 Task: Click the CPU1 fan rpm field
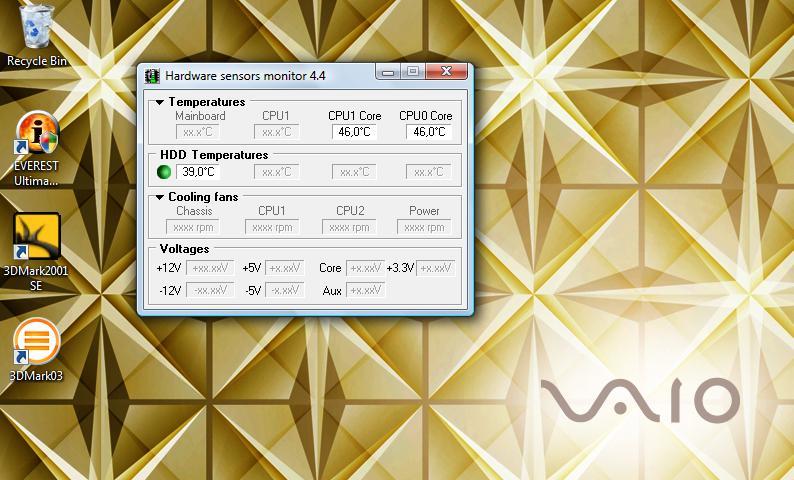click(x=272, y=227)
